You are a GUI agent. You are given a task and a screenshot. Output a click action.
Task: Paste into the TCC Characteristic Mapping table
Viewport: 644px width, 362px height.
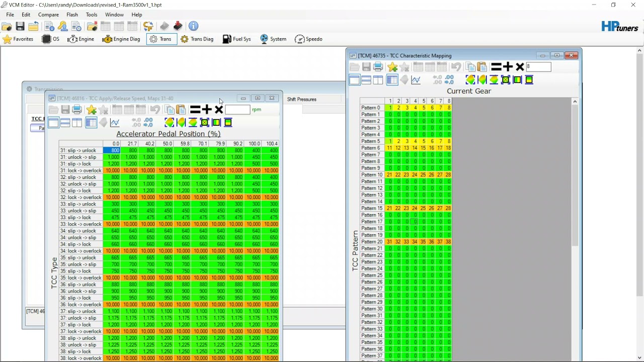pos(482,67)
